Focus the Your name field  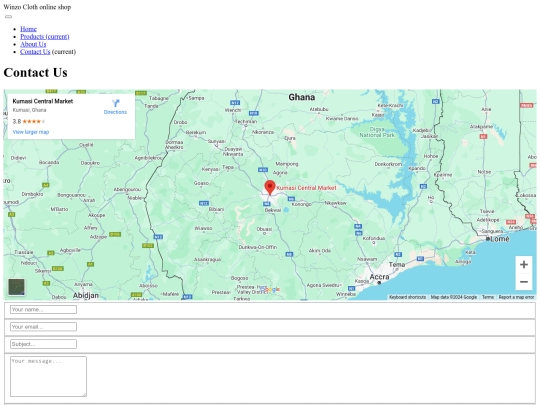[x=43, y=310]
